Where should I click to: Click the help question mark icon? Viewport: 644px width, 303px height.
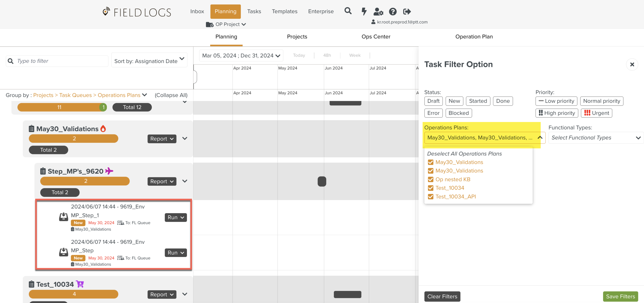click(x=393, y=12)
